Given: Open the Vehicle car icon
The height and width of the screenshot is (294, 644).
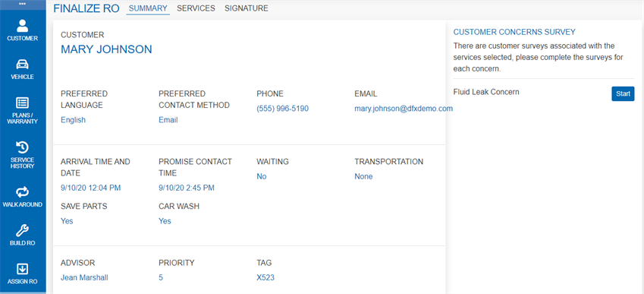Looking at the screenshot, I should (x=23, y=65).
